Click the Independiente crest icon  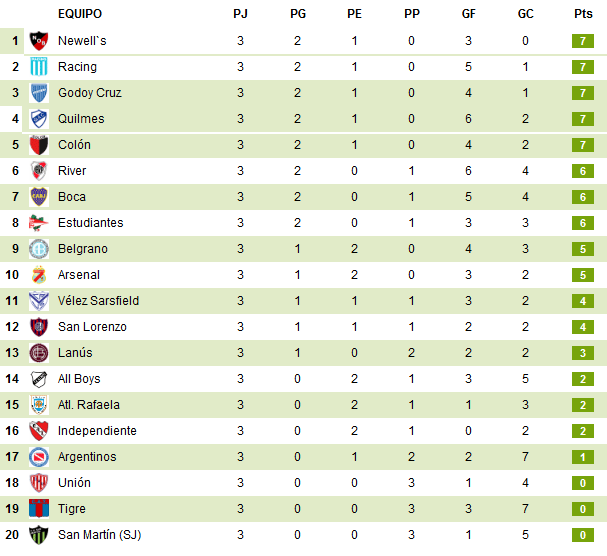pyautogui.click(x=39, y=431)
